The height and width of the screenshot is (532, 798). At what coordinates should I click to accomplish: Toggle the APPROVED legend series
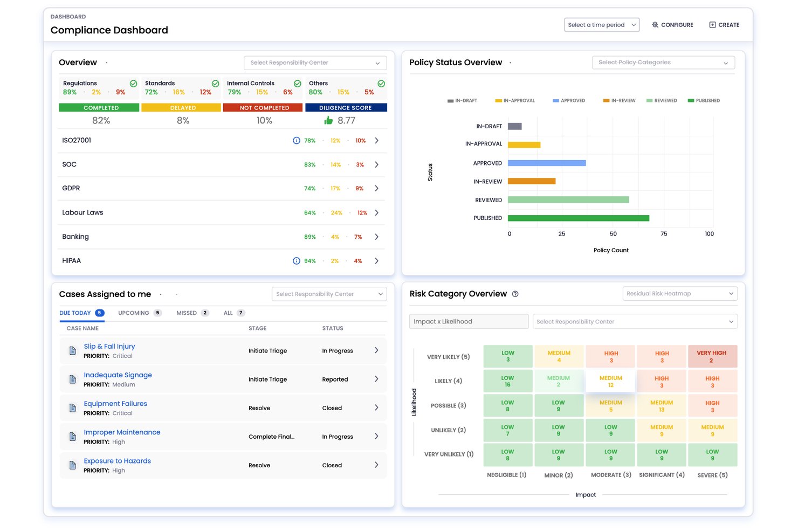click(569, 101)
